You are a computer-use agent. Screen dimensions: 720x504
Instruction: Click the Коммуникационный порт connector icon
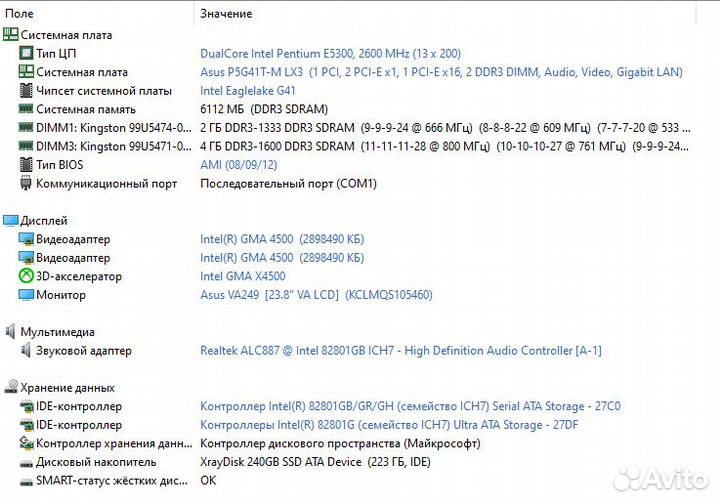tap(26, 183)
